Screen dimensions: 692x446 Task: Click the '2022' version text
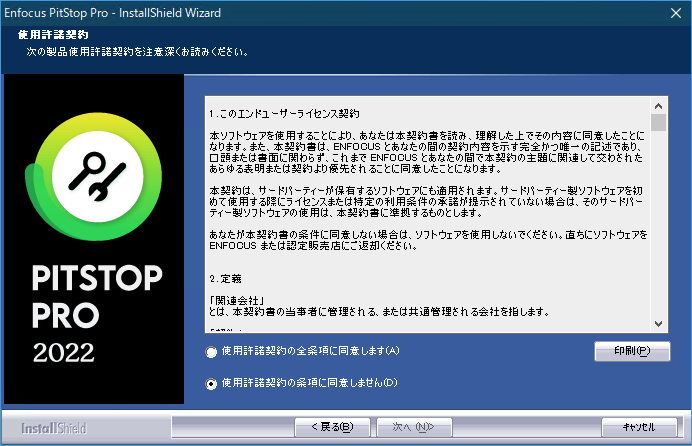pos(64,352)
